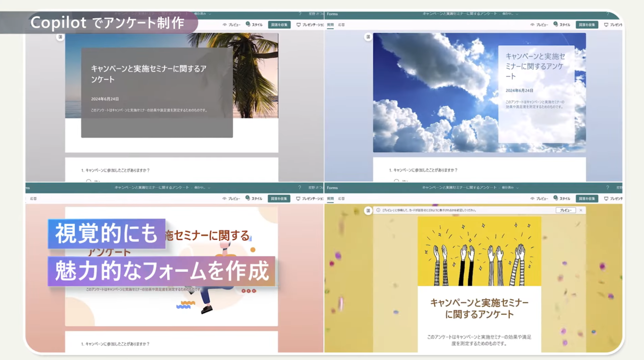Select question 1 text in the cloud-sky window
Image resolution: width=644 pixels, height=360 pixels.
423,170
